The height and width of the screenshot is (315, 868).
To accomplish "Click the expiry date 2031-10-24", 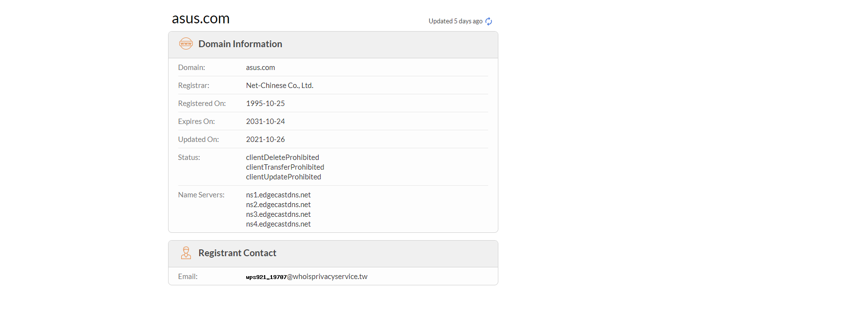I will pyautogui.click(x=265, y=122).
